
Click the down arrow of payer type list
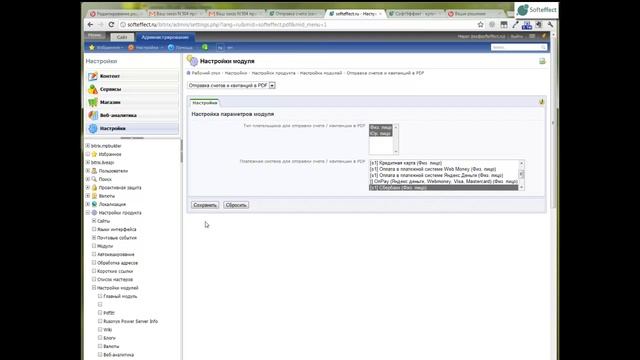(x=396, y=152)
